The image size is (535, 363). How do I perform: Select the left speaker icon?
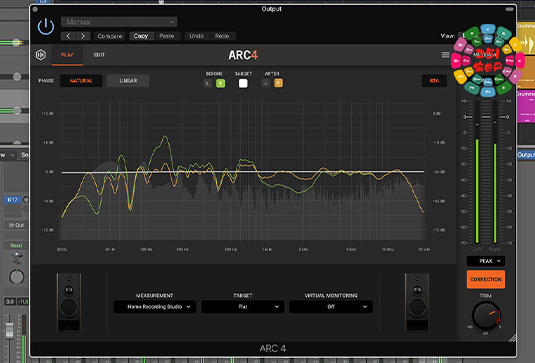tap(69, 302)
